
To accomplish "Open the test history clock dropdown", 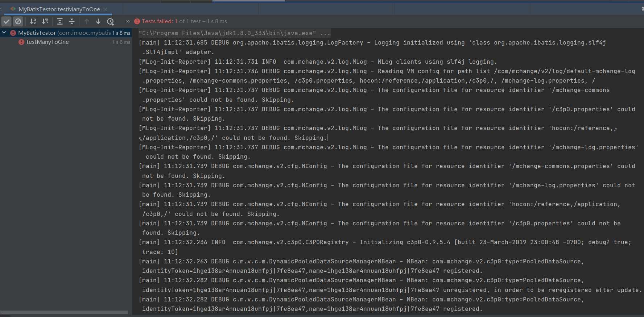I will (x=111, y=21).
